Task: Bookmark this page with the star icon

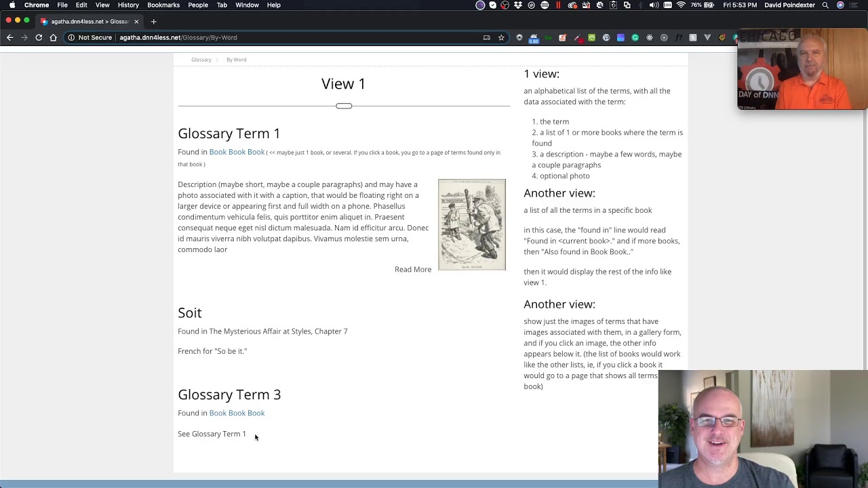Action: coord(501,37)
